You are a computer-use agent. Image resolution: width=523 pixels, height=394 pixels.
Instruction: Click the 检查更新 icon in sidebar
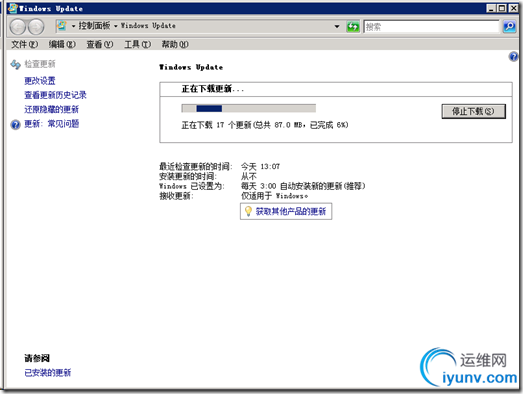click(x=15, y=64)
